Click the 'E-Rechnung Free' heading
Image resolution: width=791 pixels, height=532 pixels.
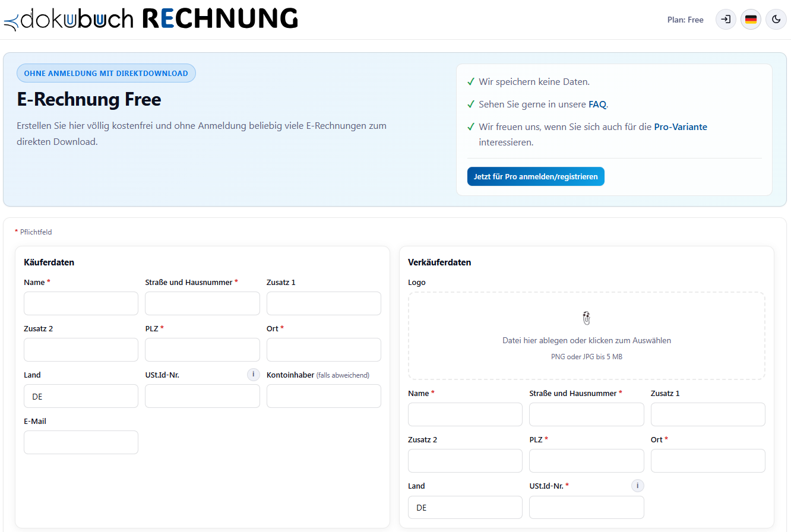89,99
